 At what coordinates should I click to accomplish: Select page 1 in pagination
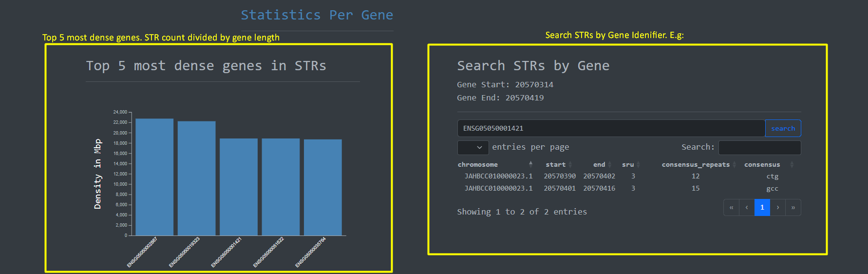click(762, 208)
